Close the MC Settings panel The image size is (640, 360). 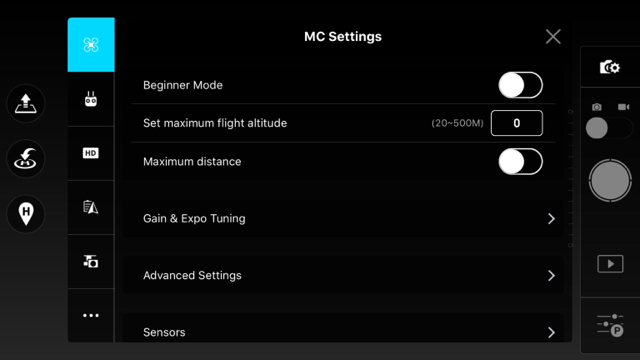click(x=553, y=37)
